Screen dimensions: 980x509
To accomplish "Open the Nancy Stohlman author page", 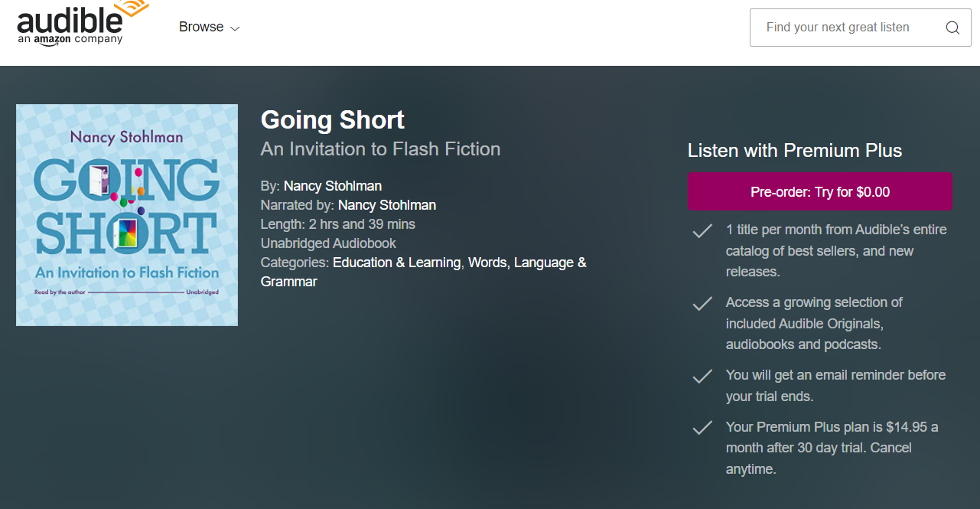I will click(332, 185).
